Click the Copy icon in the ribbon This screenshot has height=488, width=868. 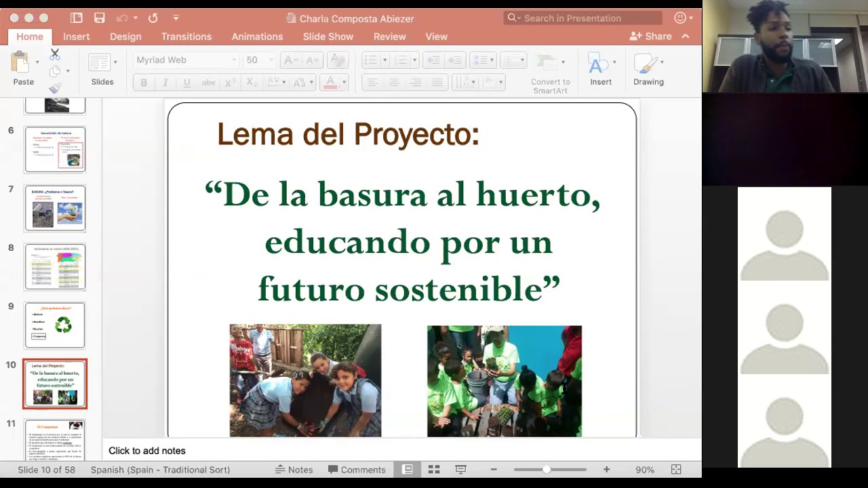tap(54, 71)
